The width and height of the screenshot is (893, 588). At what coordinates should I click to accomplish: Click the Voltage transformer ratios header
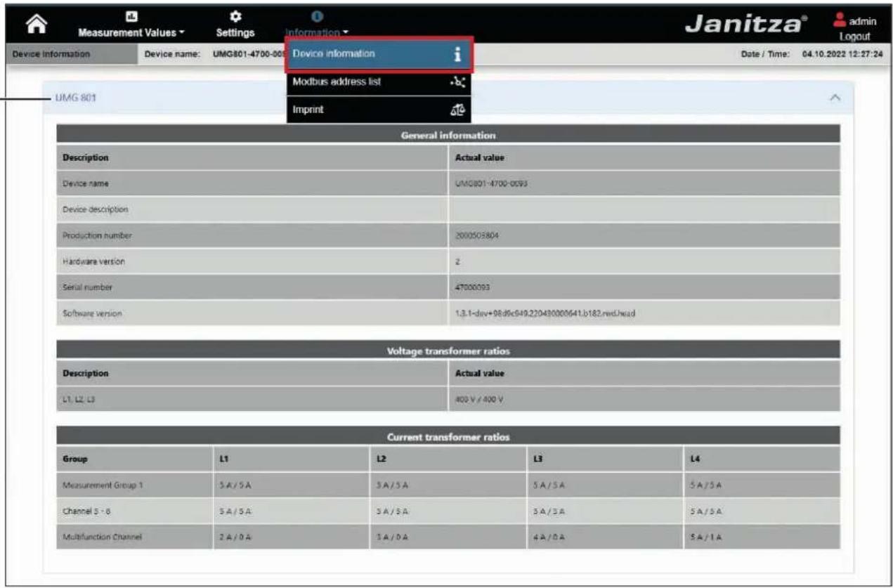tap(448, 351)
